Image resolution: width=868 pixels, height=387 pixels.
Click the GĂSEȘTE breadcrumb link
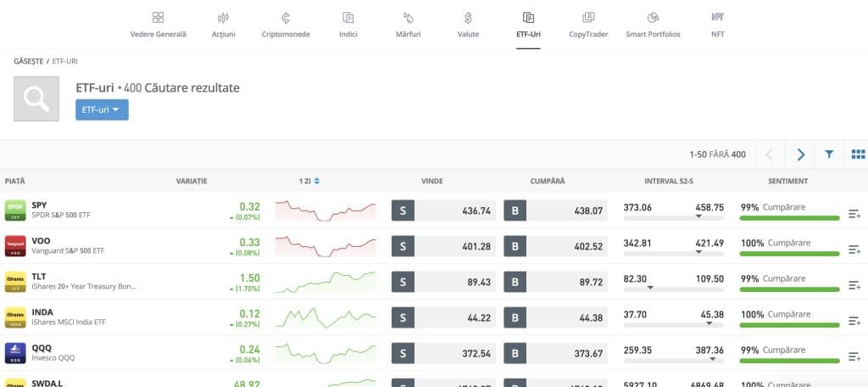click(x=28, y=62)
